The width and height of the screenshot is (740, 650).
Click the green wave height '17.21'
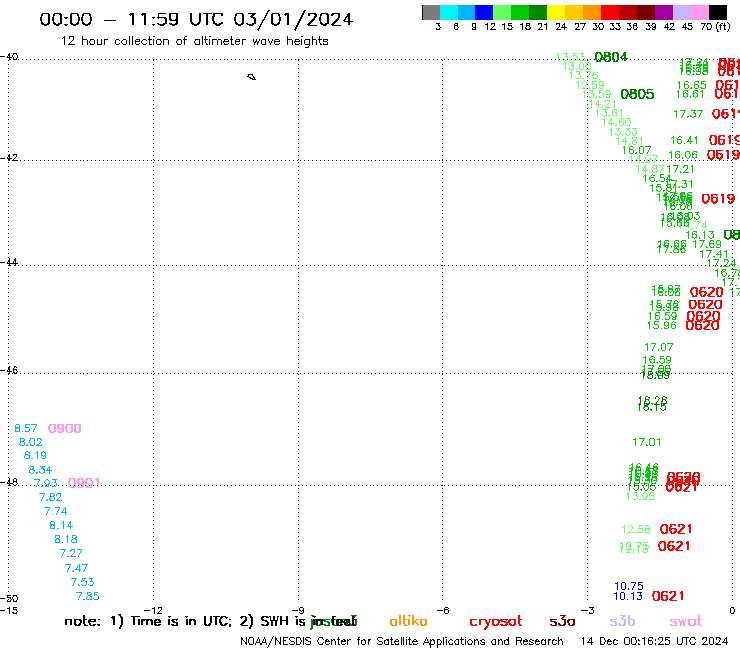[681, 169]
